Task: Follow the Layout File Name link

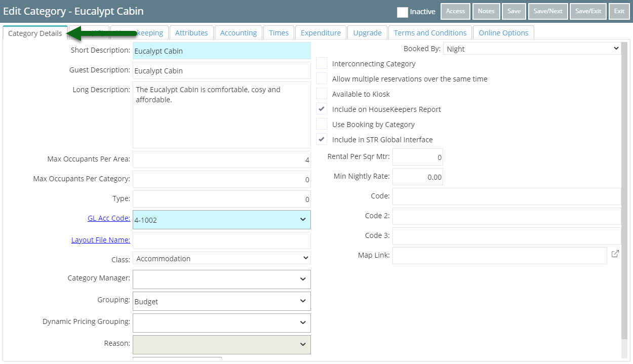Action: pos(101,240)
